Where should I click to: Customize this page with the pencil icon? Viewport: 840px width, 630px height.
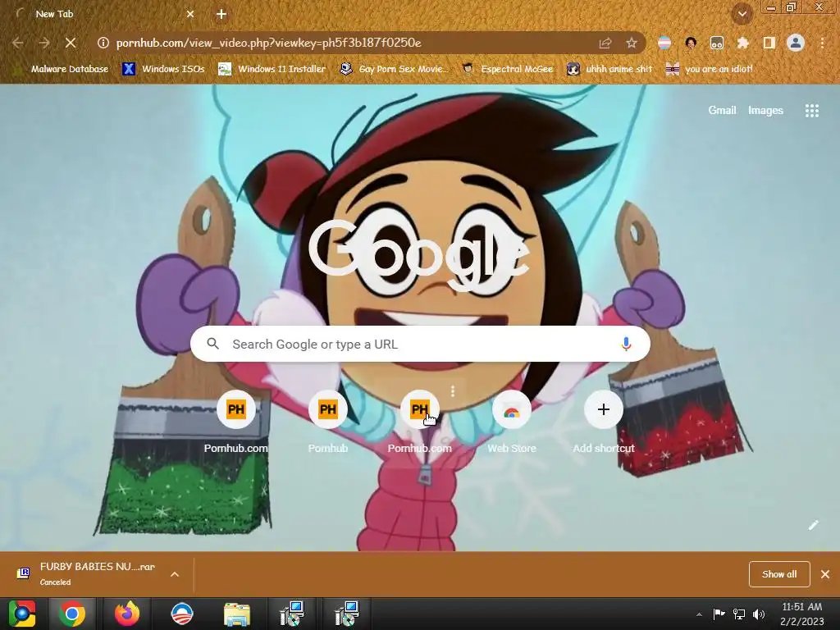[813, 525]
